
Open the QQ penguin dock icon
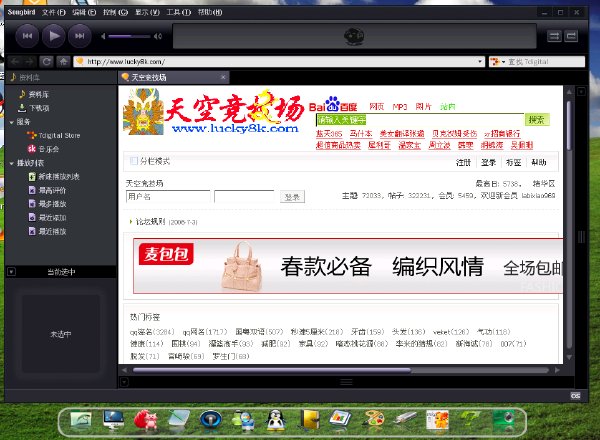[x=276, y=420]
